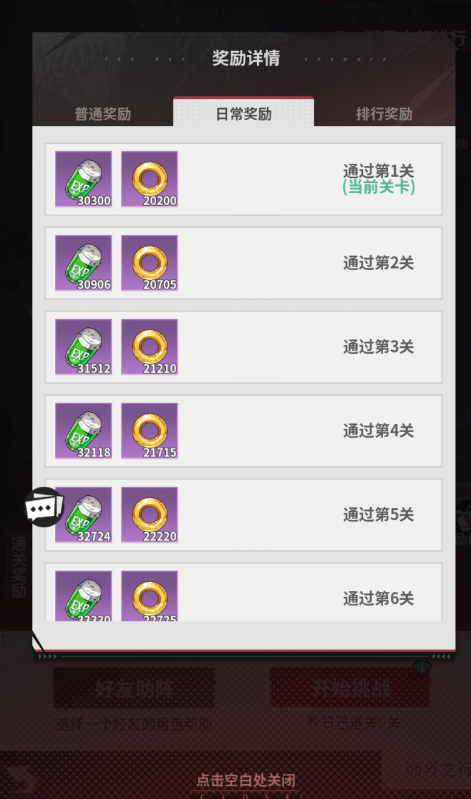Tap the gold ring in the 第6关 row
Image resolution: width=471 pixels, height=799 pixels.
click(149, 596)
